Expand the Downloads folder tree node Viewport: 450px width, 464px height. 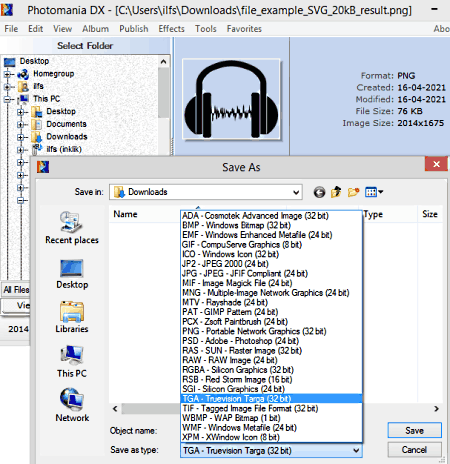coord(21,137)
